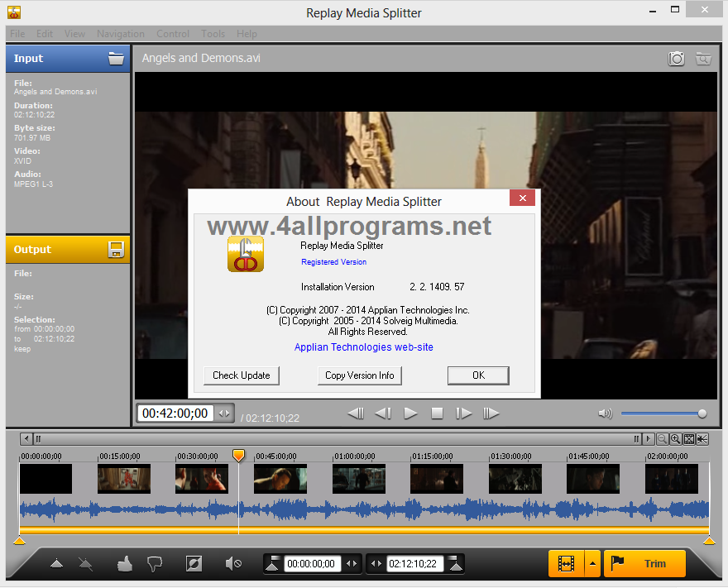Open the Edit menu
Screen dimensions: 728x588
(45, 34)
